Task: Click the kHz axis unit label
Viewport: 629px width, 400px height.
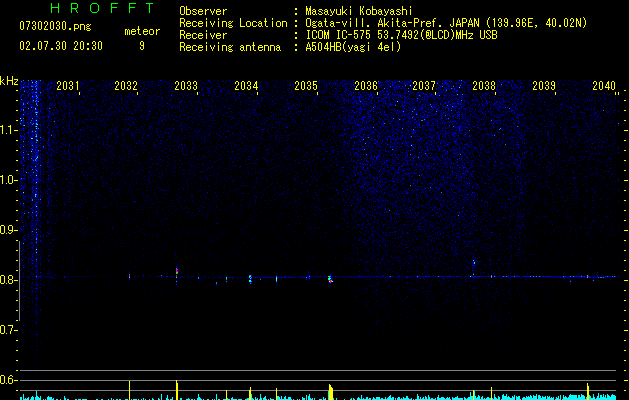Action: coord(9,81)
